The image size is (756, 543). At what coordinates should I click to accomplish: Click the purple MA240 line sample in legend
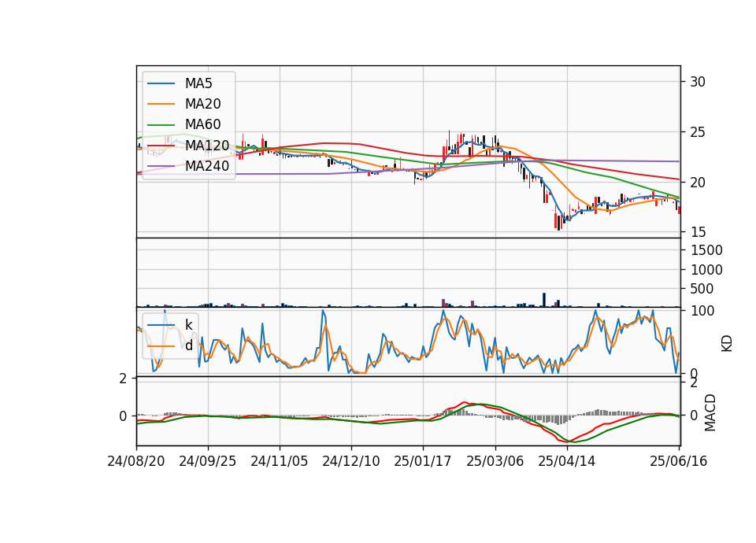161,166
